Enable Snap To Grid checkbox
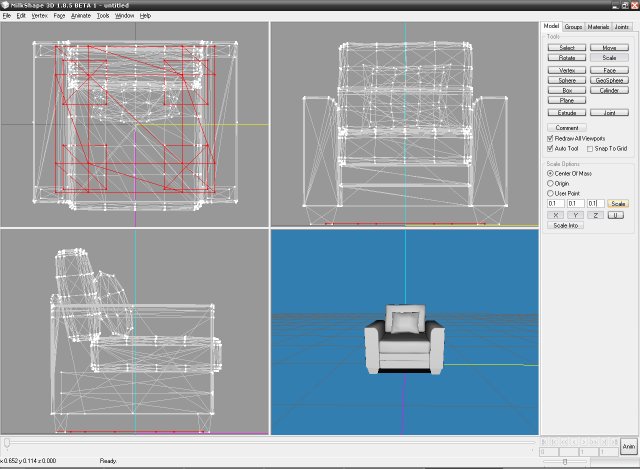 tap(590, 148)
